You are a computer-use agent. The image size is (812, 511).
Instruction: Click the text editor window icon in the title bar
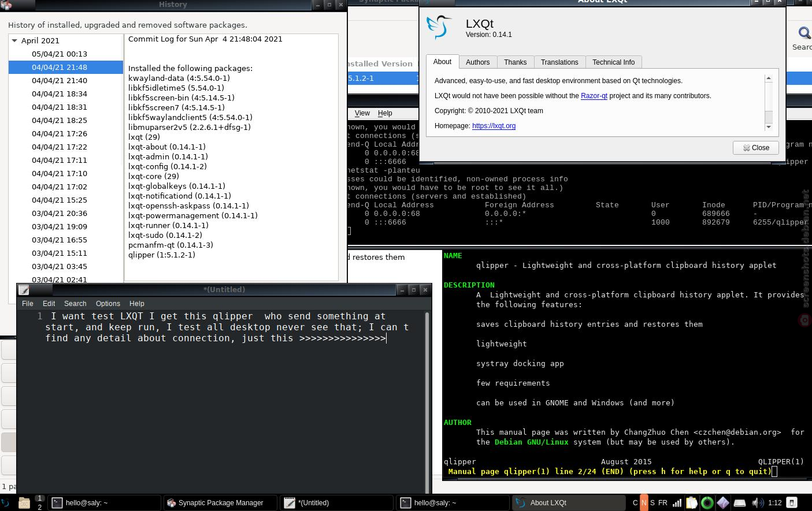tap(24, 289)
